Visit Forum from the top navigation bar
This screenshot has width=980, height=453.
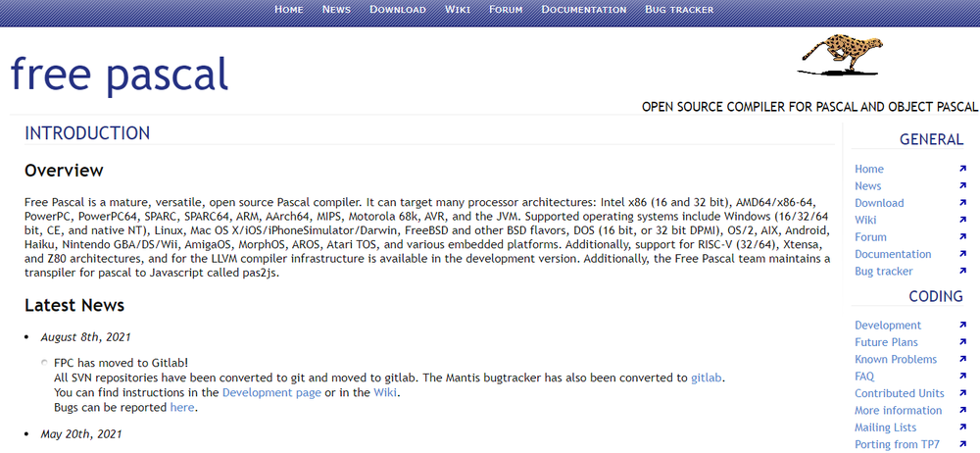pyautogui.click(x=506, y=10)
